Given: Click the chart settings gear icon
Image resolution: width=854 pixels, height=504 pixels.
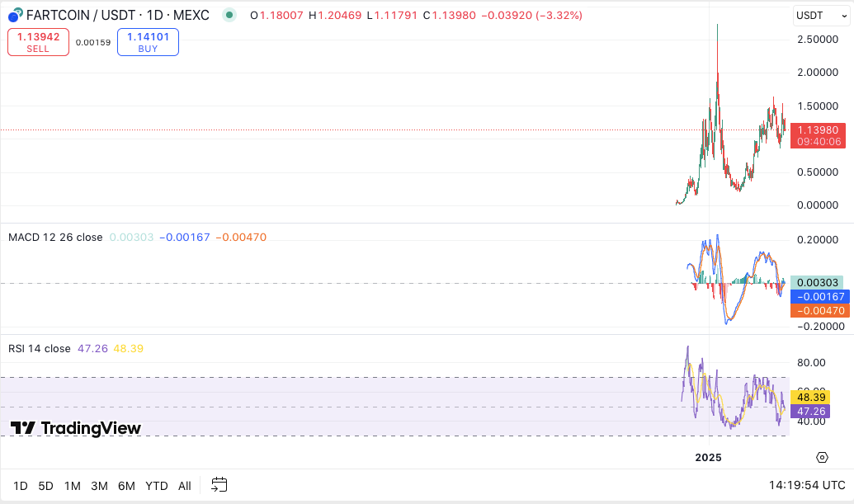Looking at the screenshot, I should point(822,456).
